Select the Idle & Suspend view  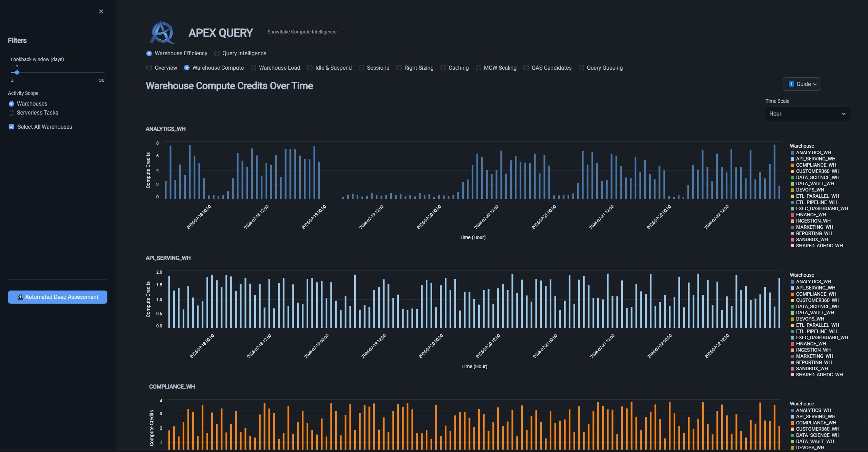point(329,68)
